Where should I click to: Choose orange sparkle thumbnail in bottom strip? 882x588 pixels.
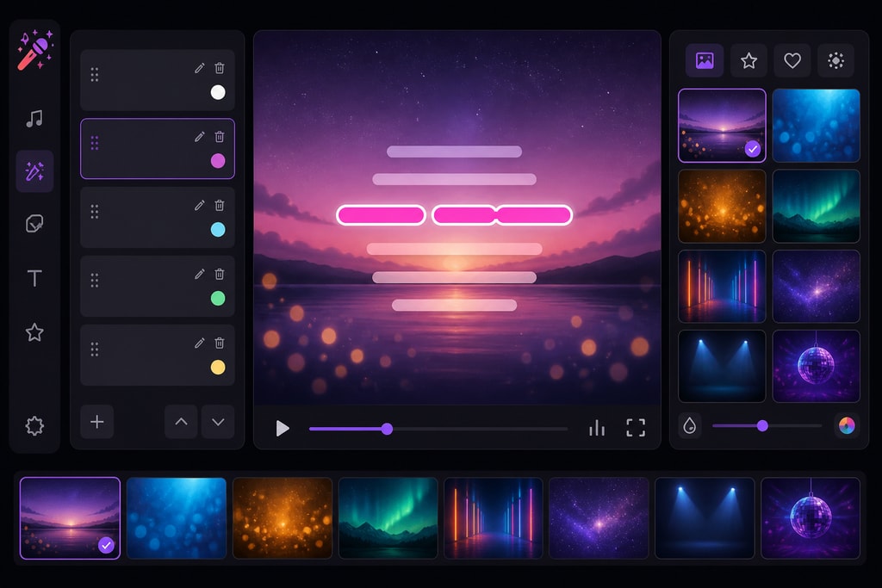point(283,518)
